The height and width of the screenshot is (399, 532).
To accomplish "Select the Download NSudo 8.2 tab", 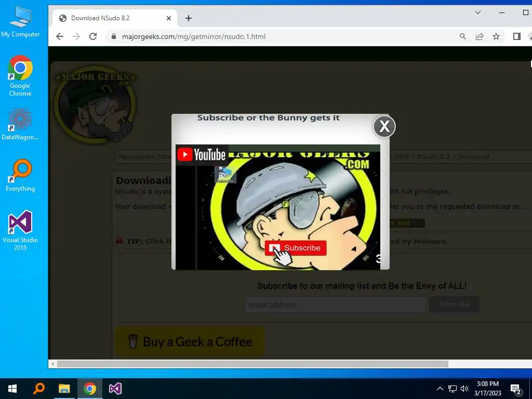I will pyautogui.click(x=114, y=18).
